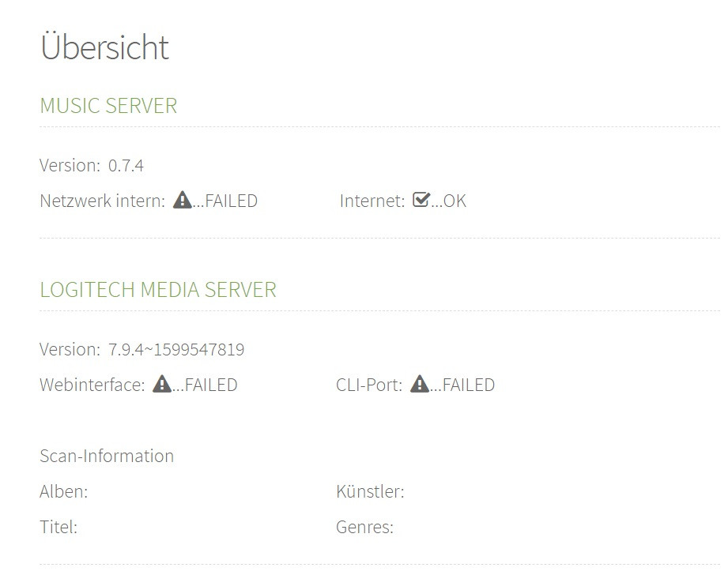Screen dimensions: 728x575
Task: Click the Netzwerk intern label
Action: [x=102, y=201]
